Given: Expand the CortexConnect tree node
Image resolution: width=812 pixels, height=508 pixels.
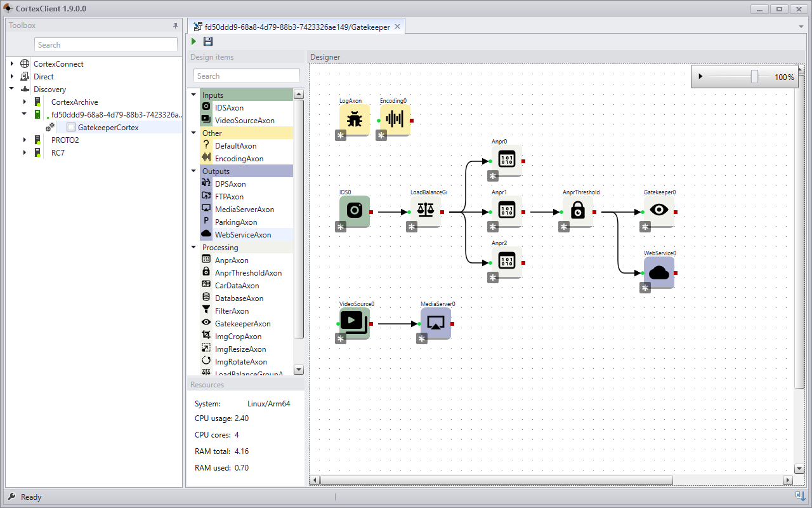Looking at the screenshot, I should [x=12, y=64].
